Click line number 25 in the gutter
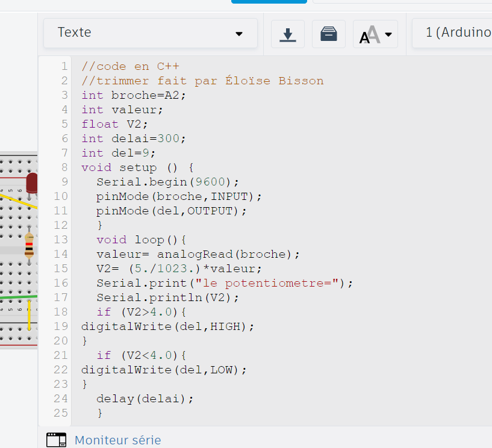492x448 pixels. (61, 413)
